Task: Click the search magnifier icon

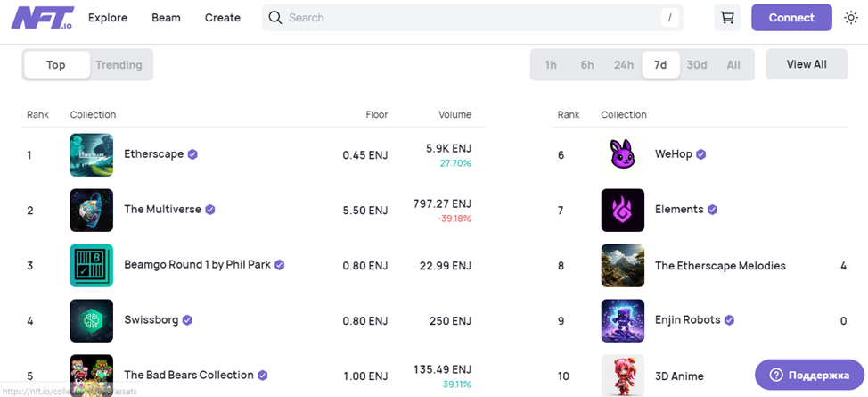Action: click(x=275, y=18)
